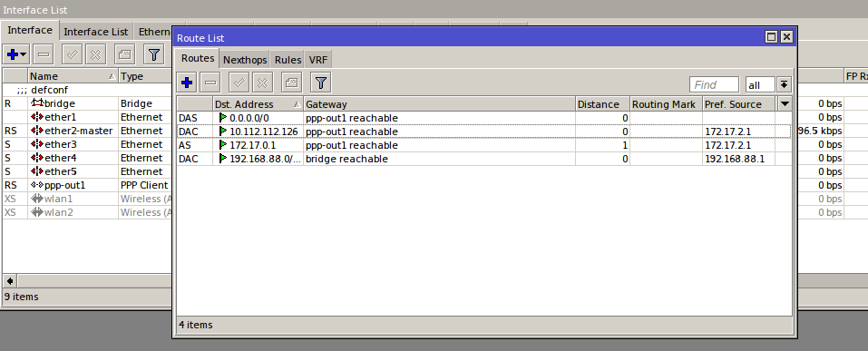Sort routes by Pref. Source column
The image size is (868, 351).
(739, 104)
